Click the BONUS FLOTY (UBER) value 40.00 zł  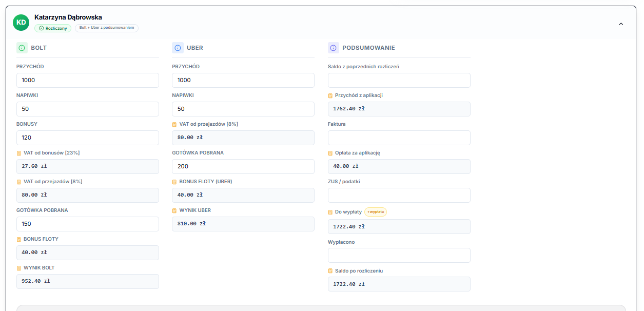tap(243, 195)
